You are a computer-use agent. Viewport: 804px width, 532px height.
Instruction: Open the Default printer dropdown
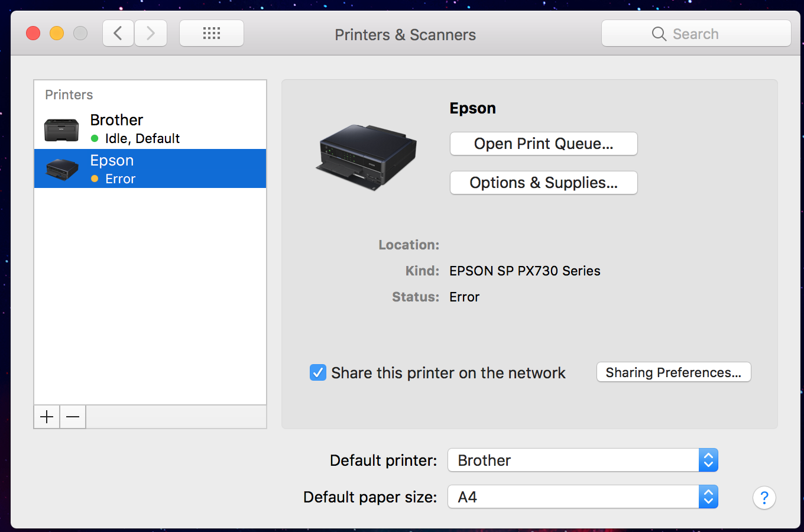[x=583, y=460]
